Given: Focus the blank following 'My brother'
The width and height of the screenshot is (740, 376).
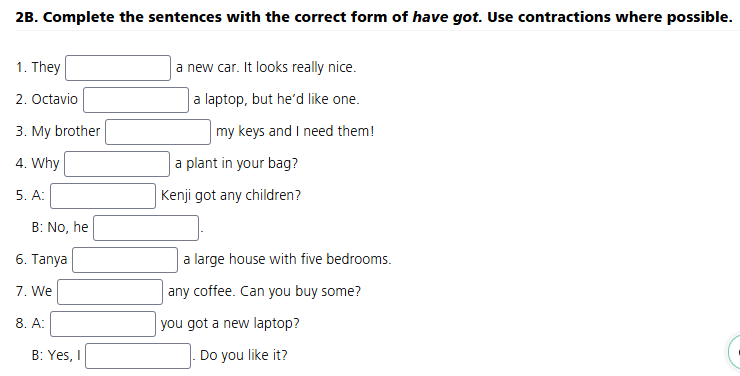Looking at the screenshot, I should coord(158,132).
